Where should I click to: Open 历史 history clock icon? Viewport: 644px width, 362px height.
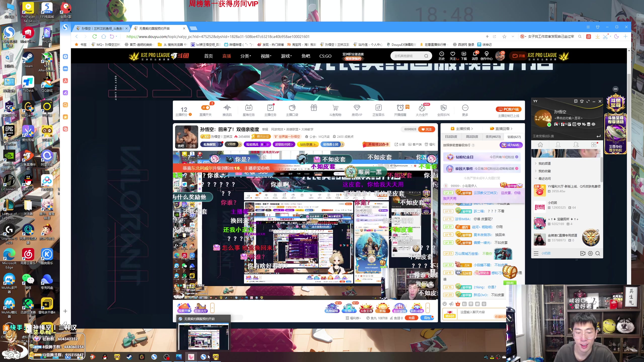click(x=441, y=56)
